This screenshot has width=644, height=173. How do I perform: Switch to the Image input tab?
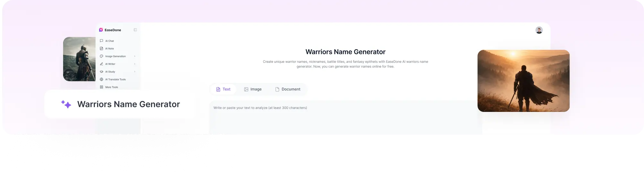point(253,89)
